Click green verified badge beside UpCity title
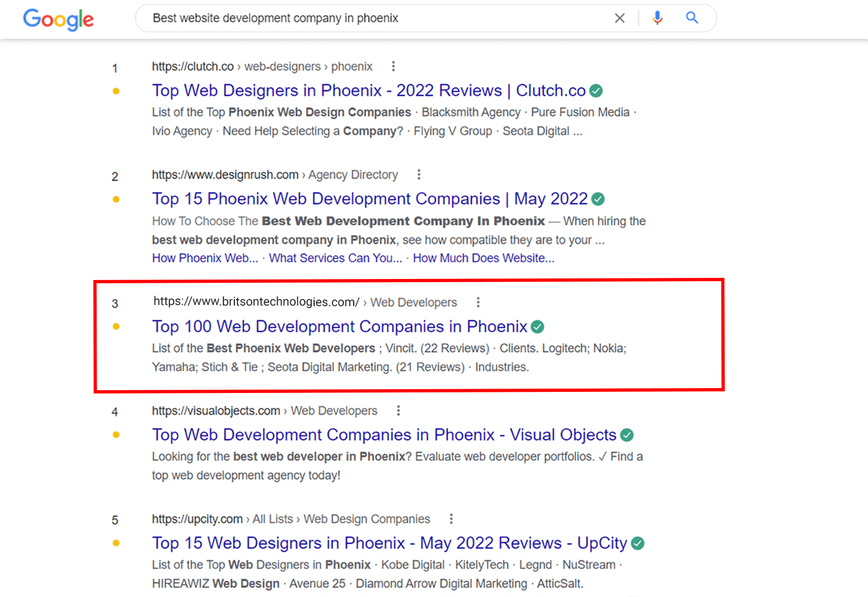Screen dimensions: 868x597 [x=637, y=543]
